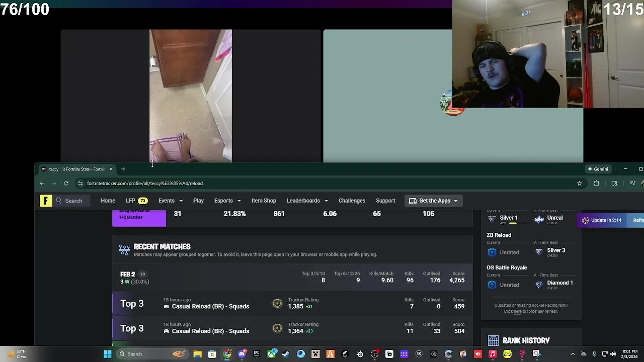
Task: Click the OG Battle Royale Unrated badge
Action: 492,285
